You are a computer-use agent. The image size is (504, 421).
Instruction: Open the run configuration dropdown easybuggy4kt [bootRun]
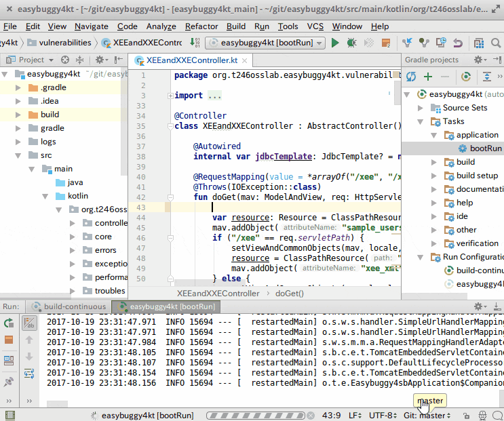[265, 43]
